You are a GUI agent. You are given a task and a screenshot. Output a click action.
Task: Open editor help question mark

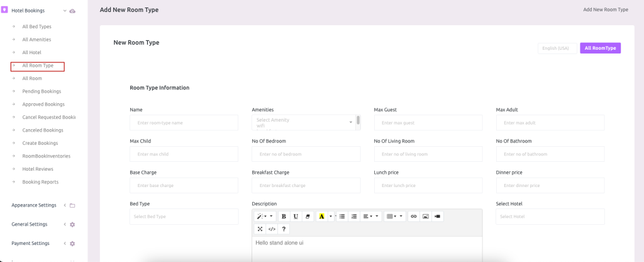click(284, 229)
